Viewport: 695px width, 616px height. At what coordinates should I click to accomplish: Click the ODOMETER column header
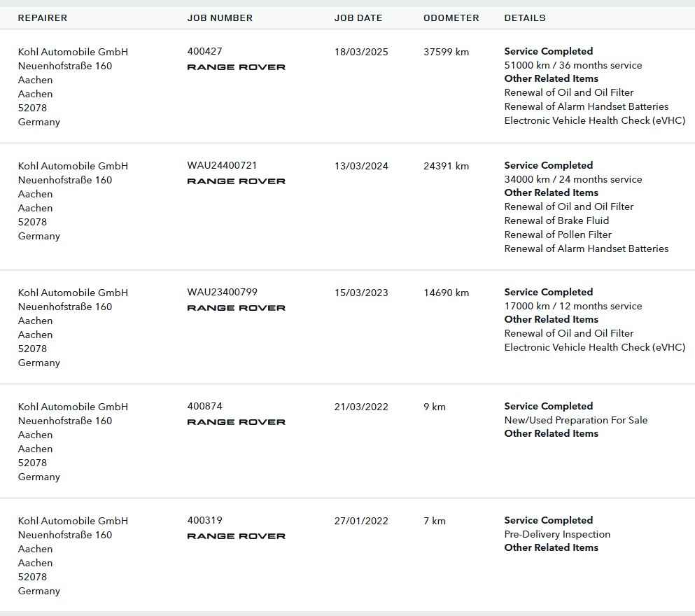[x=451, y=17]
